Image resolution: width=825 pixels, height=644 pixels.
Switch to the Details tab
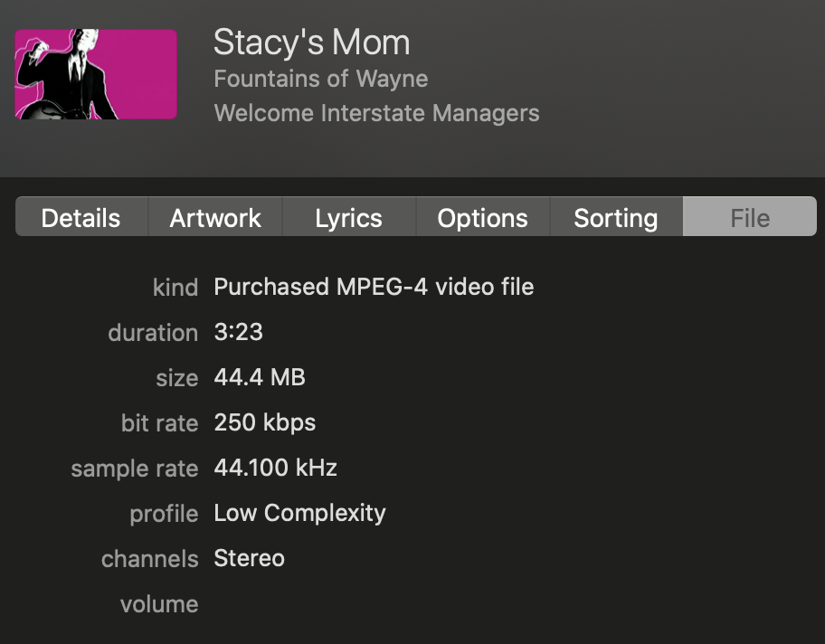(82, 217)
